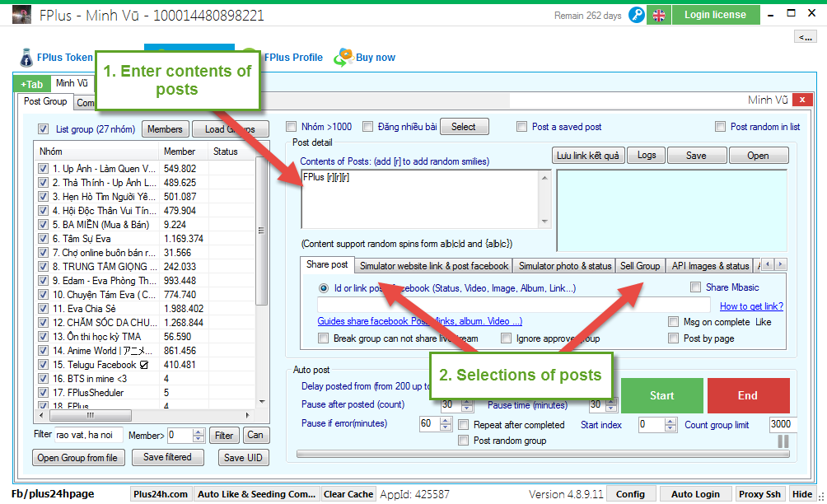Switch to Simulator photo & status tab

click(x=565, y=266)
